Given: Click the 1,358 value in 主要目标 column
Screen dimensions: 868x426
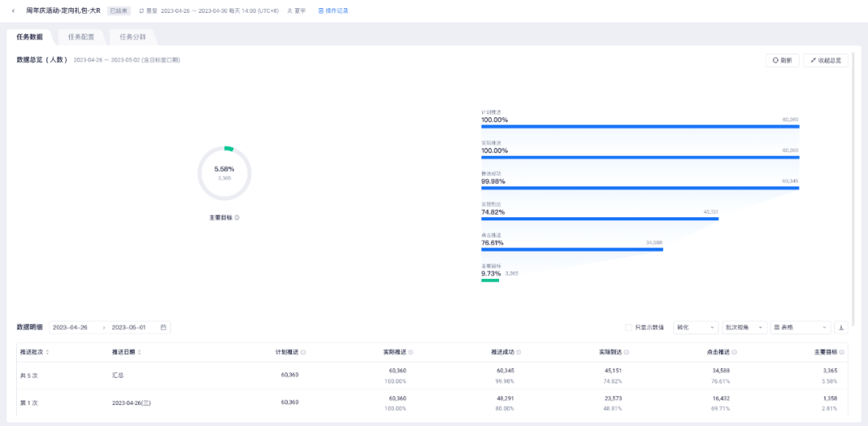Looking at the screenshot, I should click(x=830, y=397).
